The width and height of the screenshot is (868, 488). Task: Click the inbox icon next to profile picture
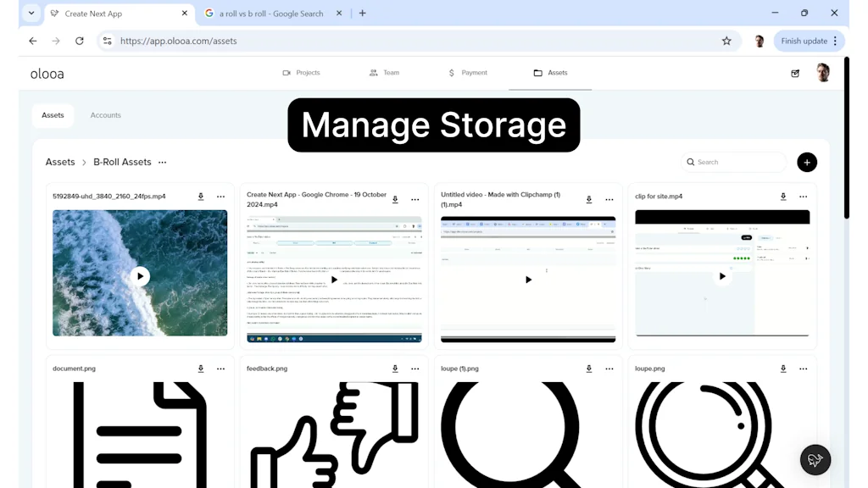(x=794, y=73)
